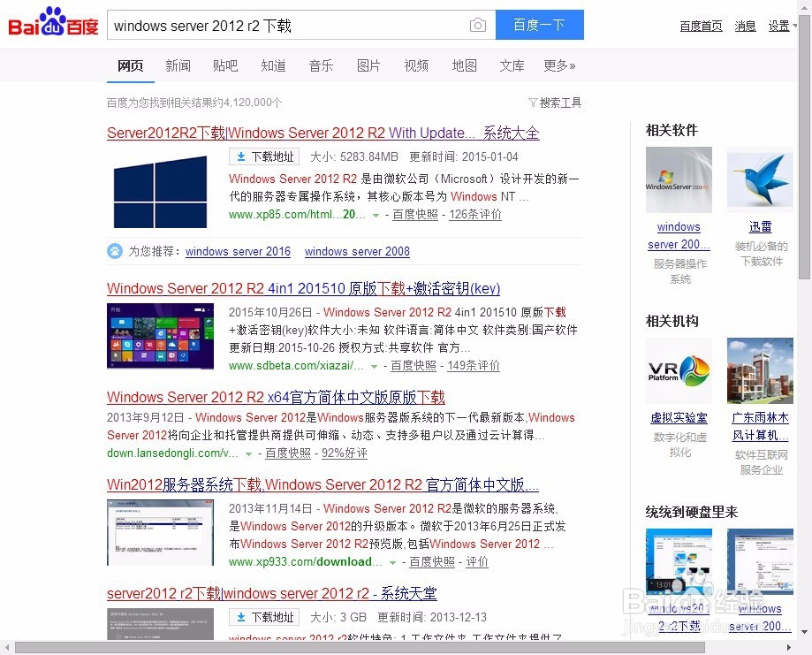
Task: Switch to the 地图 tab
Action: 464,65
